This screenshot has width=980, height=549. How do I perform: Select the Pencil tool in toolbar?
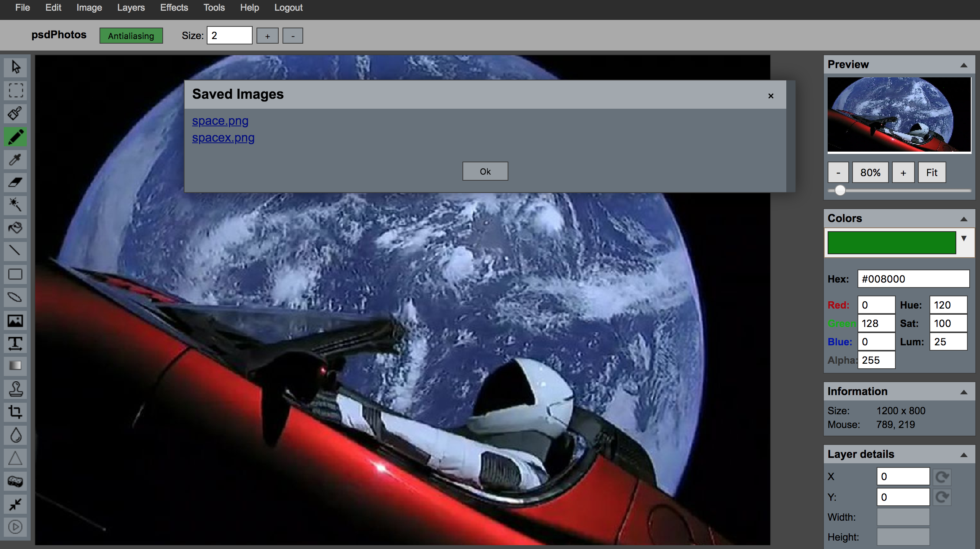click(x=15, y=137)
